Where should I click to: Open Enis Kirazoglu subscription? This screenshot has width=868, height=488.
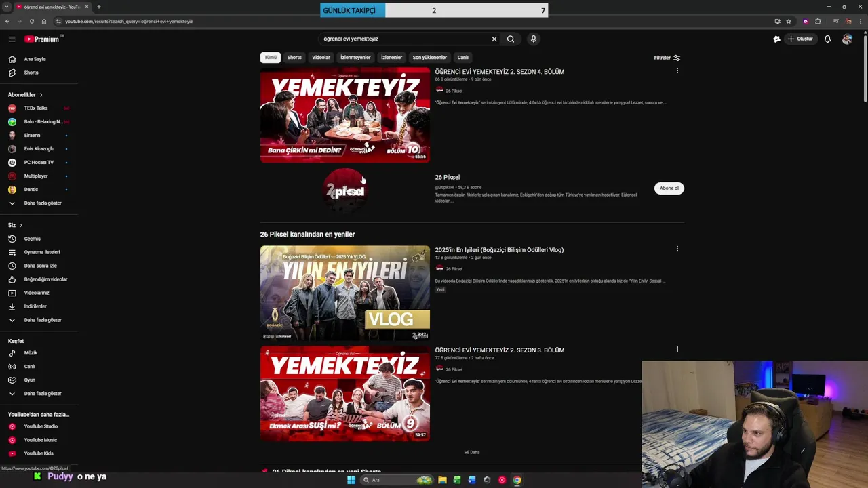[39, 149]
